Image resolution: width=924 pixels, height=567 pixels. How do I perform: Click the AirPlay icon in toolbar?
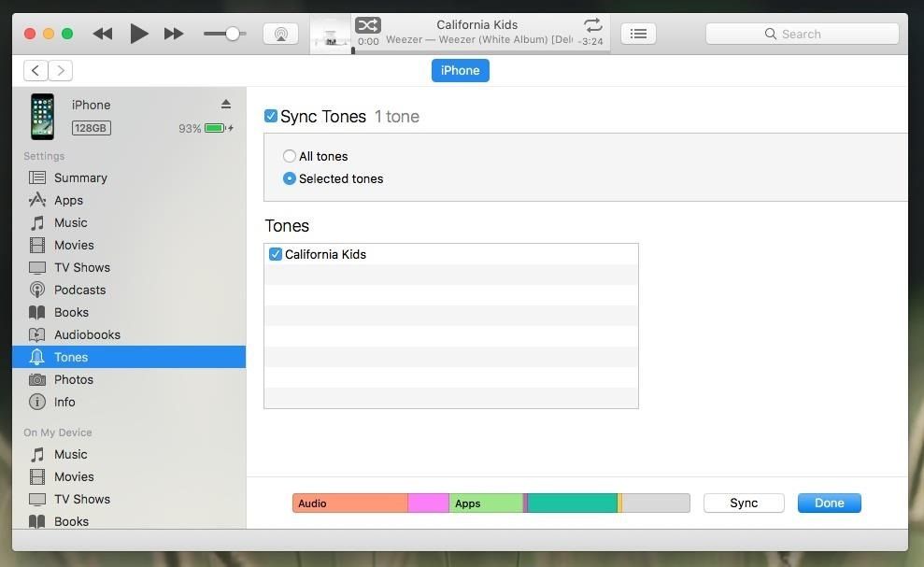pyautogui.click(x=280, y=34)
